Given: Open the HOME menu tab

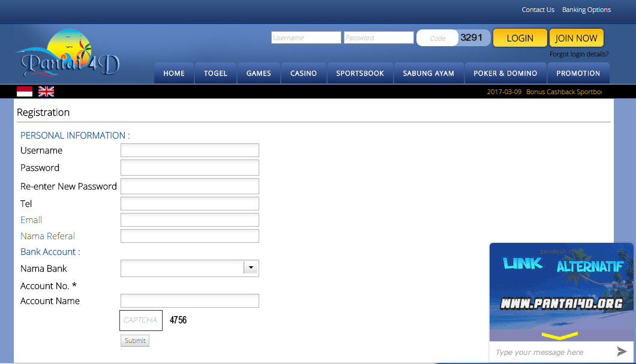Looking at the screenshot, I should [x=174, y=73].
